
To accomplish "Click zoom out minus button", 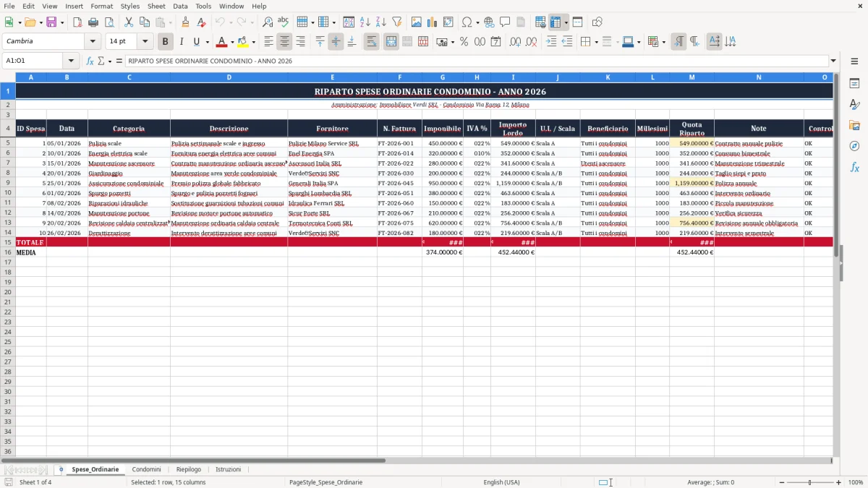I will coord(782,482).
